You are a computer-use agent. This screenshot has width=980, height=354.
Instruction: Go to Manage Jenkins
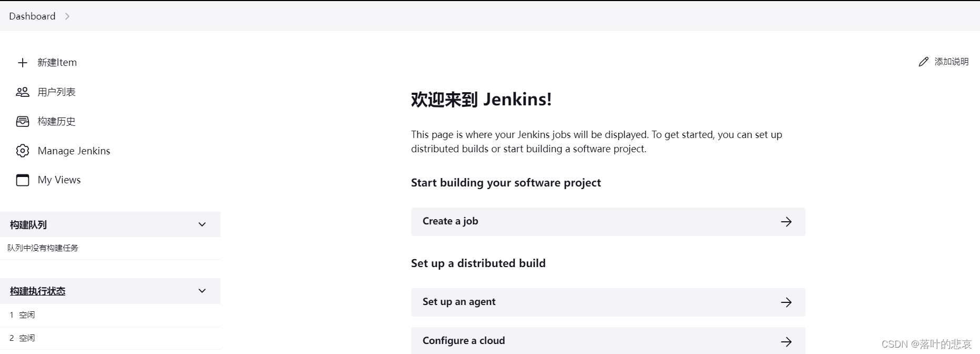pos(74,151)
